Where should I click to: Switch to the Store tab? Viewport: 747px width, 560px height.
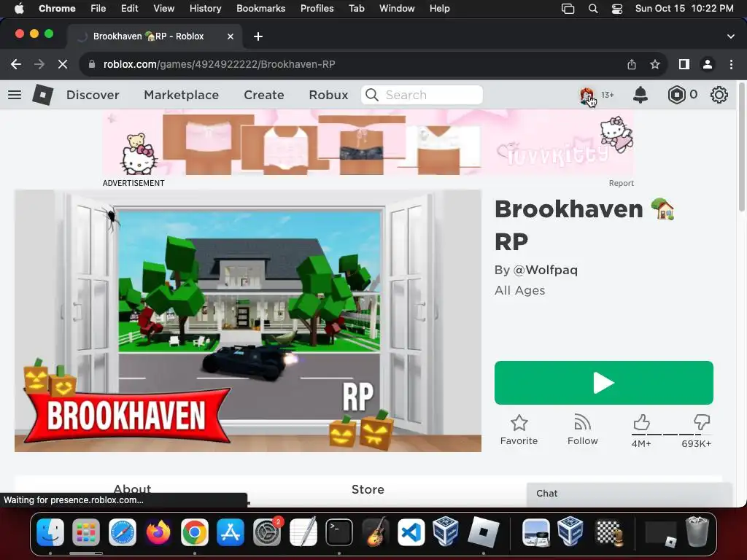click(x=368, y=489)
